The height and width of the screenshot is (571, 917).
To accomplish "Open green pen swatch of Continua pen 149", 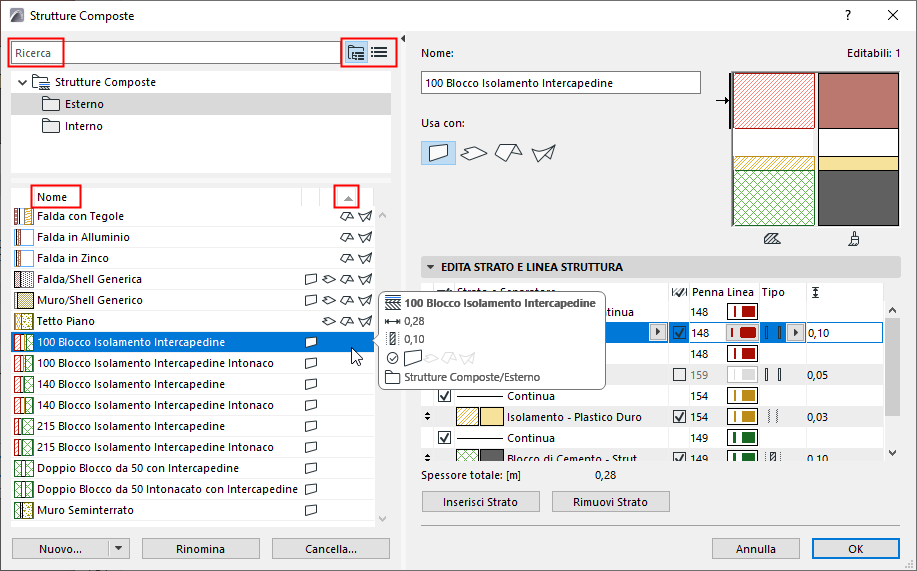I will pyautogui.click(x=742, y=438).
